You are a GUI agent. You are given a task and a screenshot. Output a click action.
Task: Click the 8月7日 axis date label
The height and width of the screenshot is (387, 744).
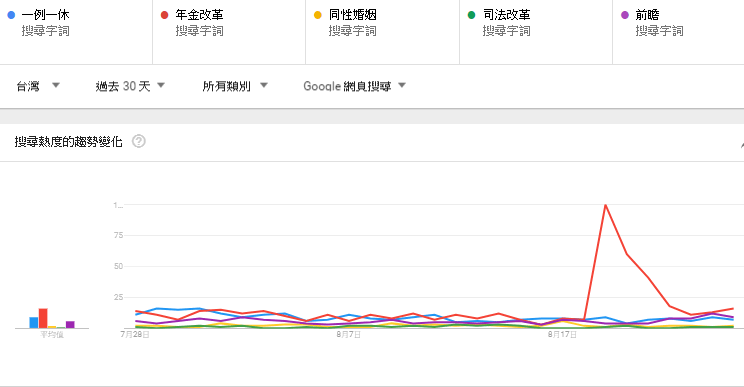point(349,334)
